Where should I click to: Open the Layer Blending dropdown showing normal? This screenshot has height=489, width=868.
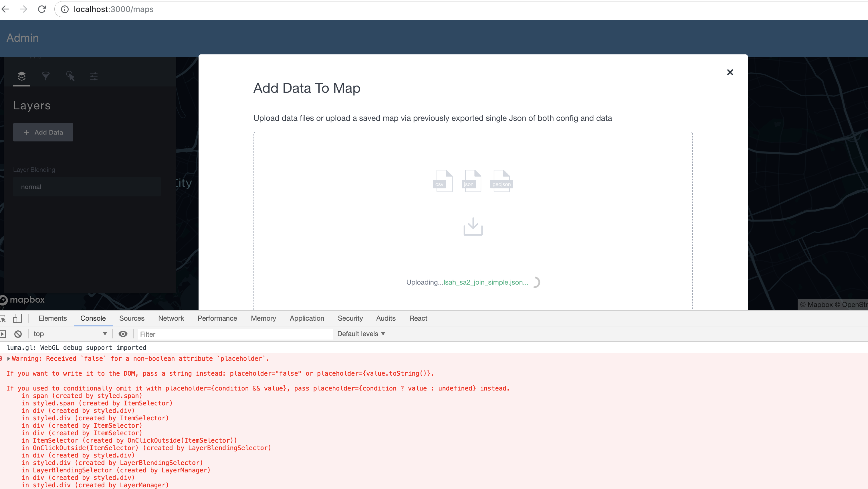coord(87,186)
